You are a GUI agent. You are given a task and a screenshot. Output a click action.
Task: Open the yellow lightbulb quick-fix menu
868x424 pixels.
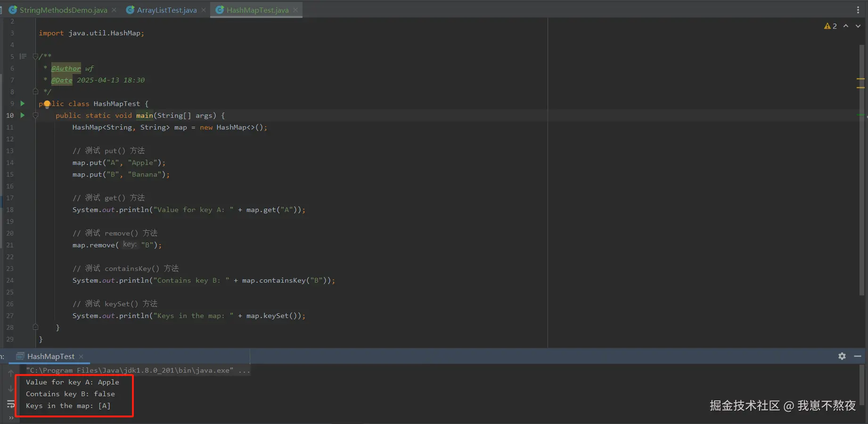pyautogui.click(x=47, y=104)
